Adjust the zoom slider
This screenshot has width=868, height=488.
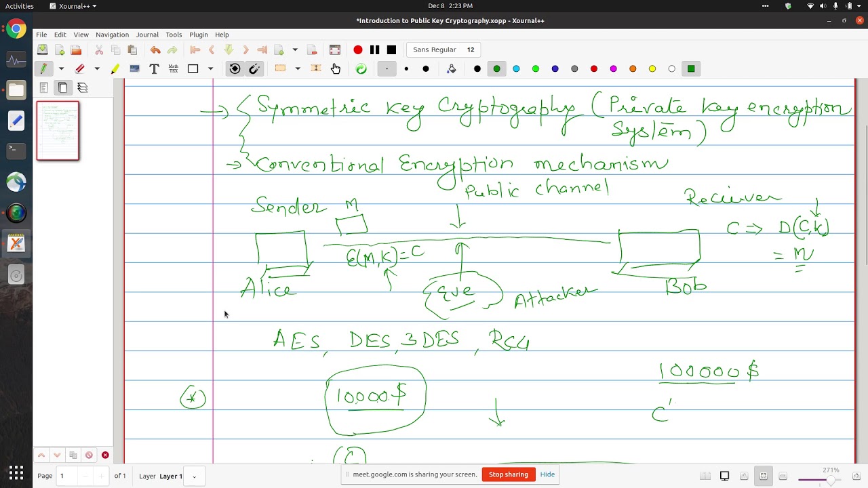tap(821, 480)
